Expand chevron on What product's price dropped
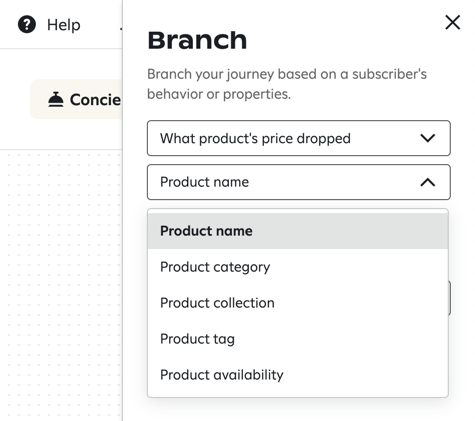 [x=428, y=138]
